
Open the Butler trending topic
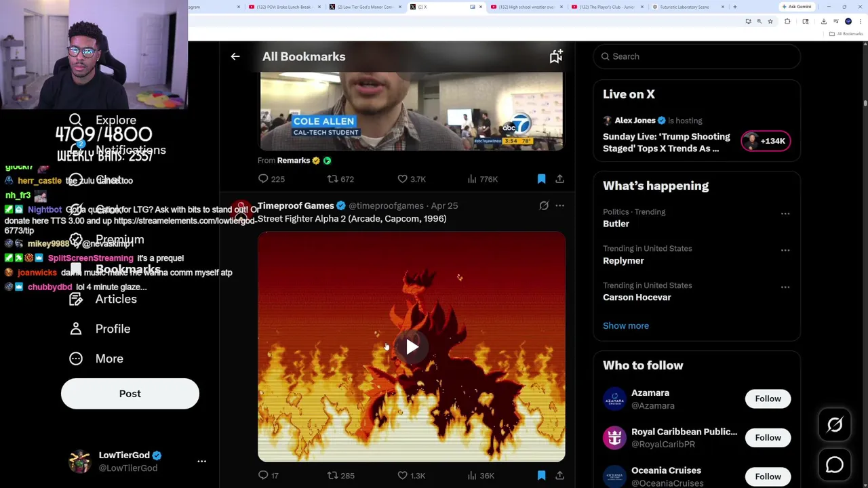(616, 224)
